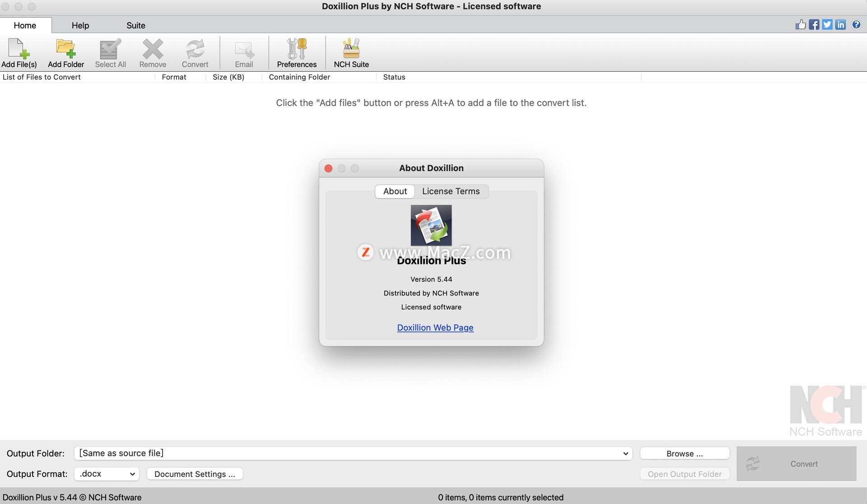This screenshot has width=867, height=504.
Task: Click the Select All toolbar icon
Action: point(110,53)
